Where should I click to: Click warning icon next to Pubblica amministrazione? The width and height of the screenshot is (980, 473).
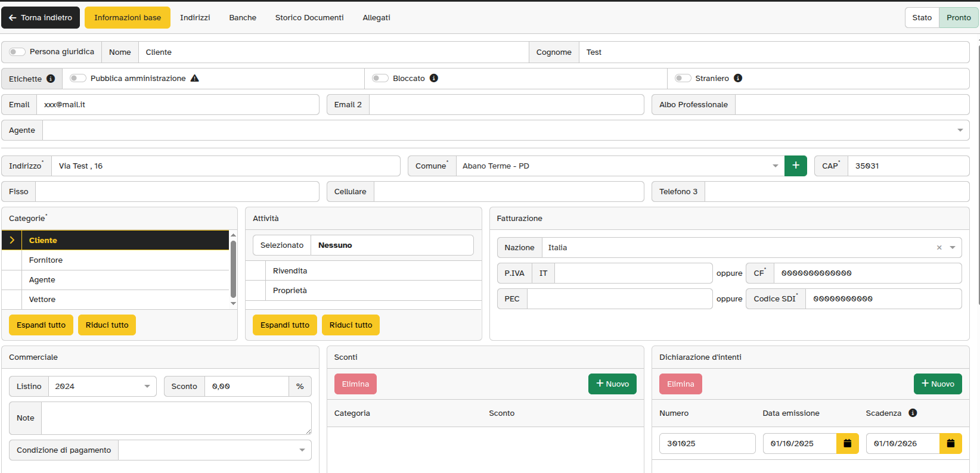coord(194,78)
